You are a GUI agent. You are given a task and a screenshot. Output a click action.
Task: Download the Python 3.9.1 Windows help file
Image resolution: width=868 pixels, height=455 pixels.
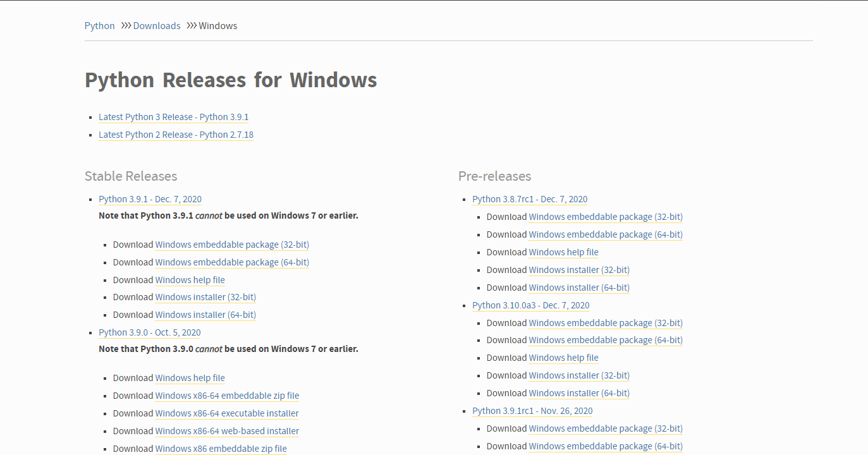[x=190, y=280]
